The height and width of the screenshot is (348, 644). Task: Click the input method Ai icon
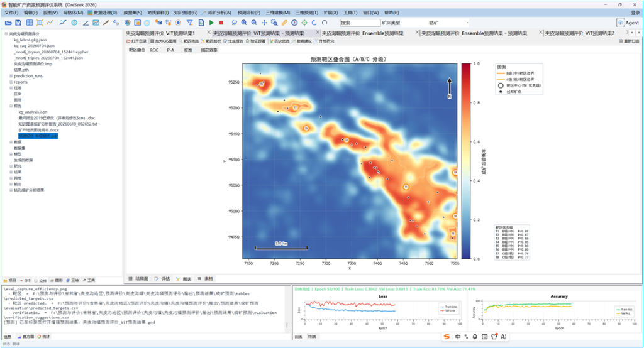point(504,337)
